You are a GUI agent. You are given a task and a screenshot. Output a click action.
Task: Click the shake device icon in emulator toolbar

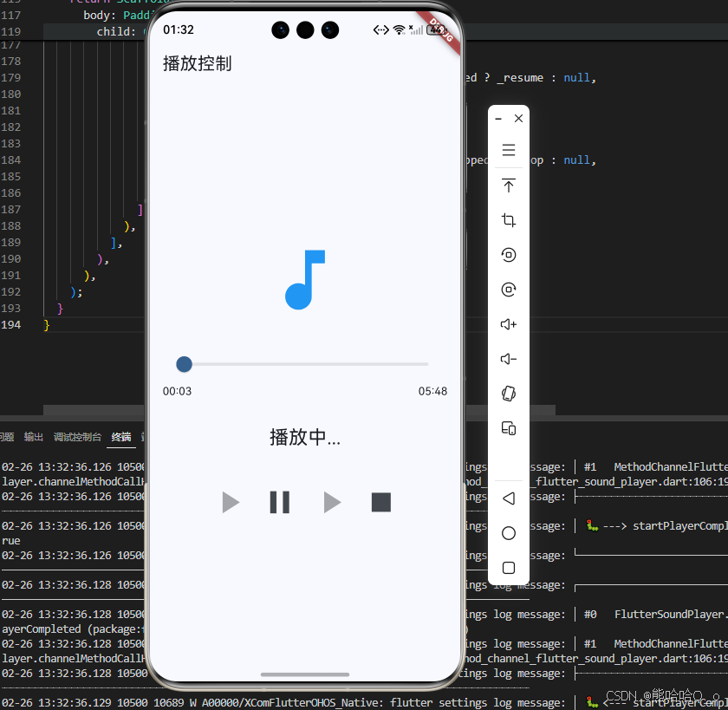(x=509, y=394)
